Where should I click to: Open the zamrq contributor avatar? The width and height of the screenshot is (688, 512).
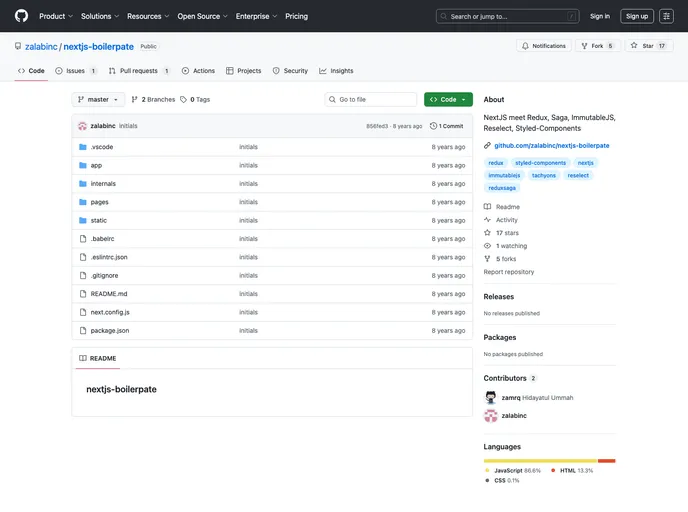coord(491,397)
